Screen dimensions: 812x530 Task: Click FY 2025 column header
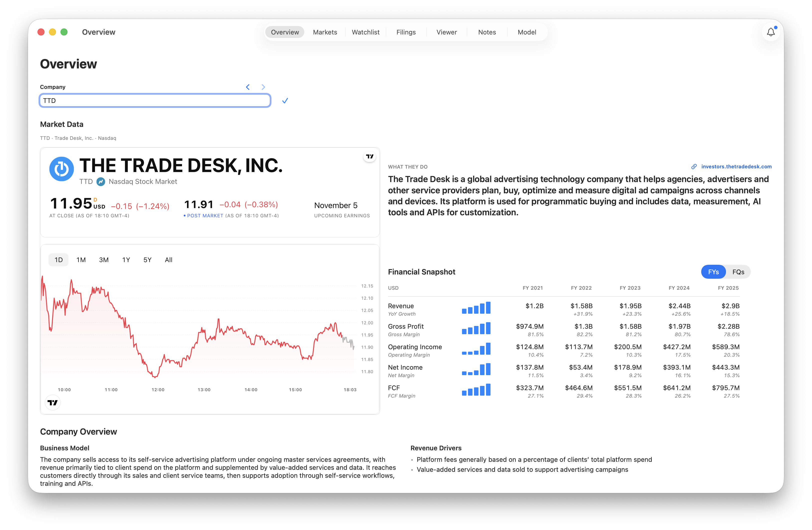(728, 288)
